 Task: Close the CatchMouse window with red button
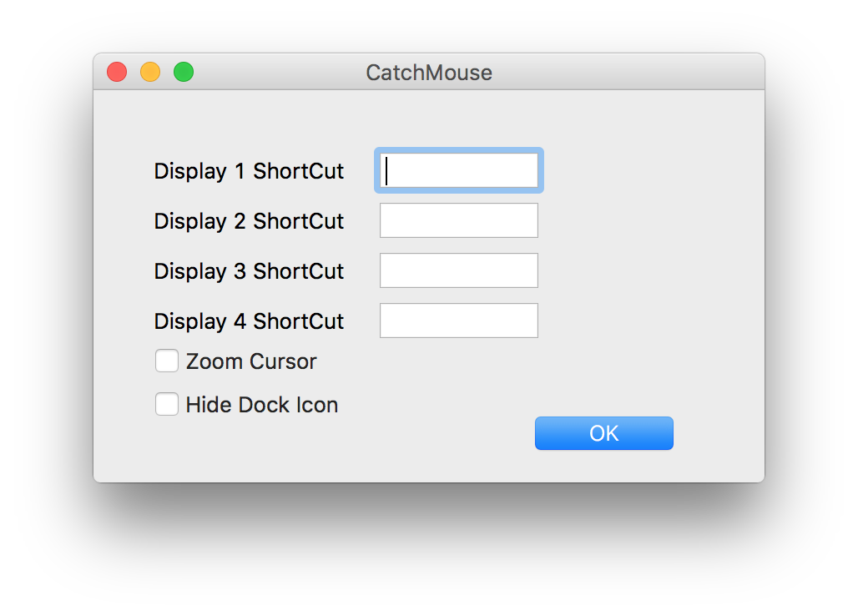pos(117,72)
